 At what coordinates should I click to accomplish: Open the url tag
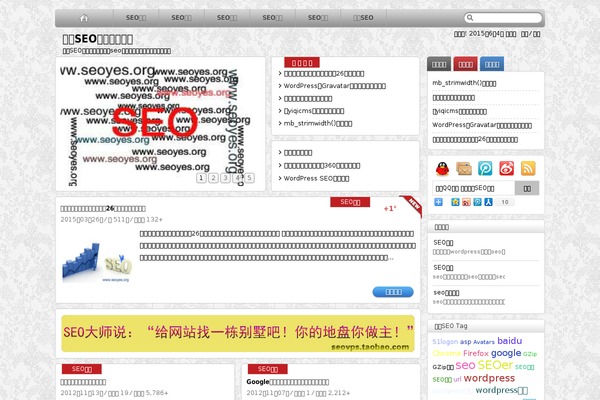(457, 380)
